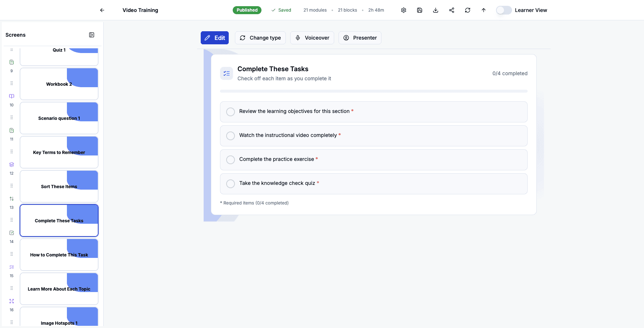
Task: Click drag handle beside Complete These Tasks thumbnail
Action: pyautogui.click(x=12, y=220)
